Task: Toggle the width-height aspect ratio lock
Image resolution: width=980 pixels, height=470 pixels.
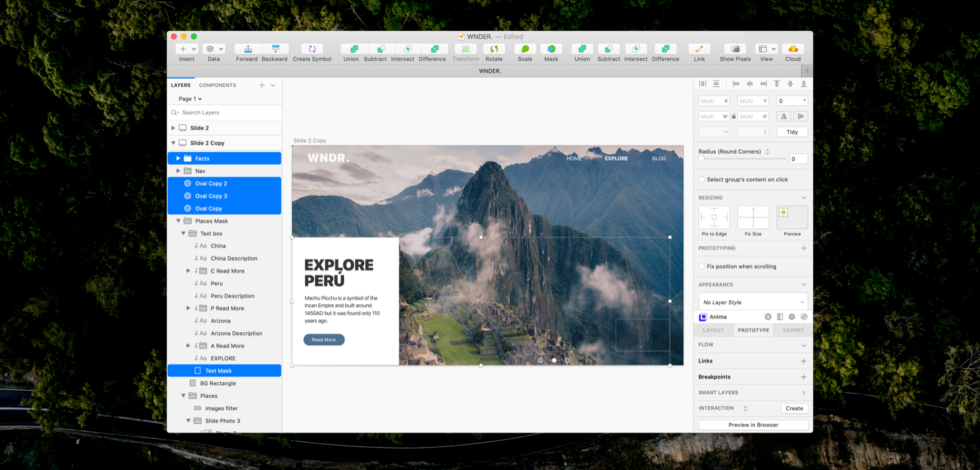Action: point(733,116)
